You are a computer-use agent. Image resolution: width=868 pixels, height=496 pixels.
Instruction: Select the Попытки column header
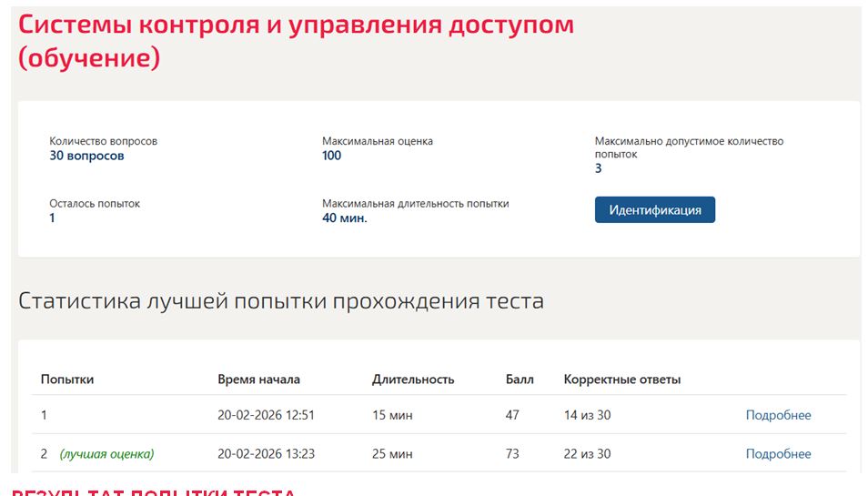67,380
